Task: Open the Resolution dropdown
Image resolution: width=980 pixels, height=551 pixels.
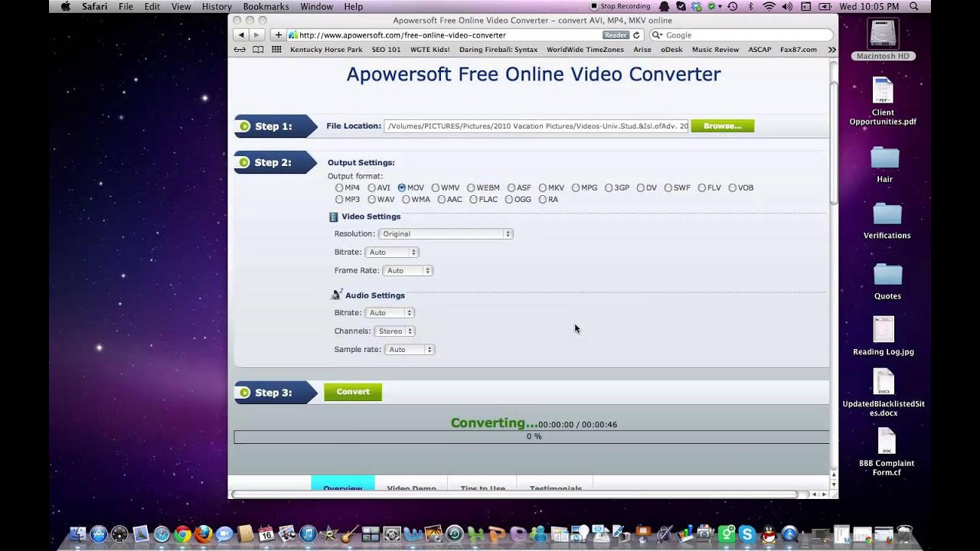Action: [445, 233]
